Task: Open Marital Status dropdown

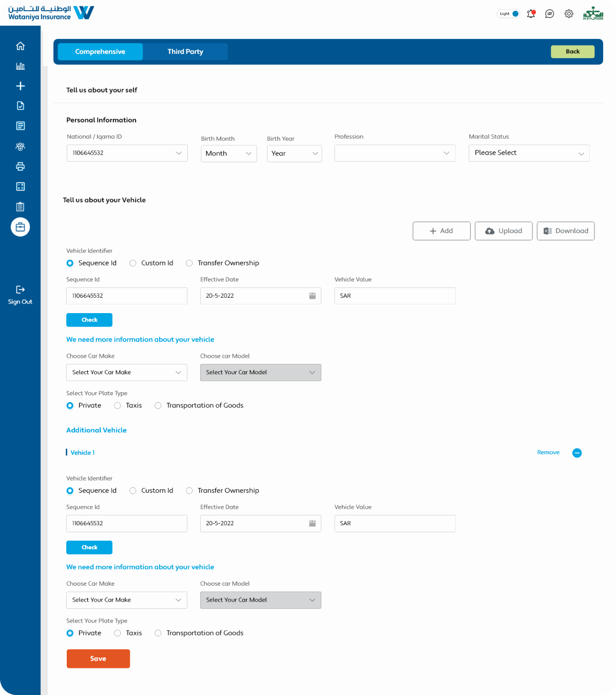Action: point(529,153)
